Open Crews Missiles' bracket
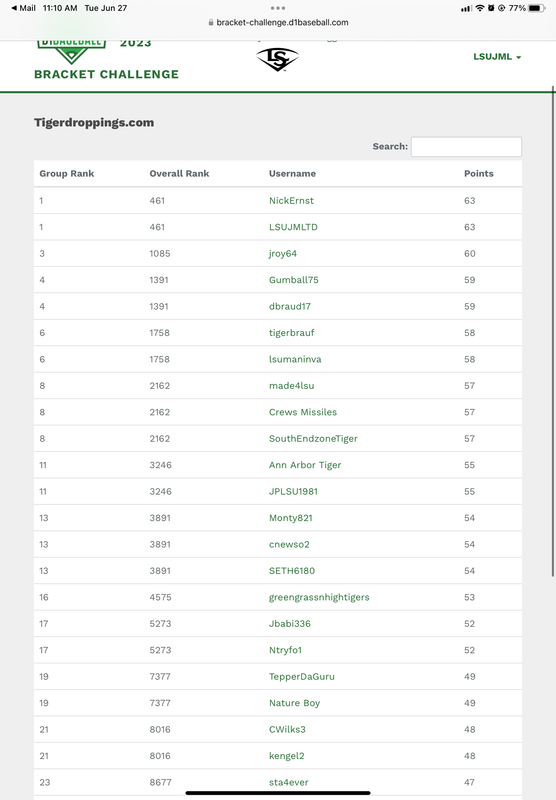556x800 pixels. tap(303, 412)
